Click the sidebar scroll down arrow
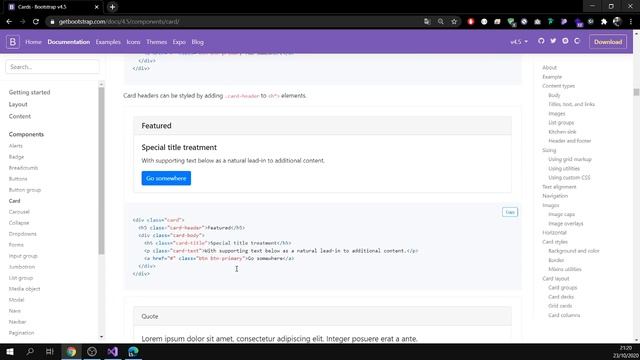The image size is (640, 360). point(101,337)
